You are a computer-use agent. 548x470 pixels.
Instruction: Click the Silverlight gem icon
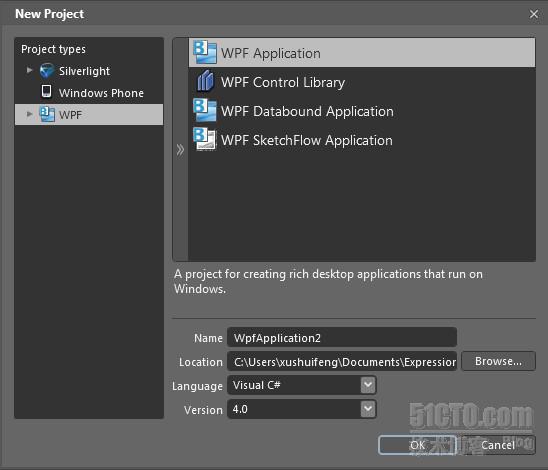click(46, 71)
